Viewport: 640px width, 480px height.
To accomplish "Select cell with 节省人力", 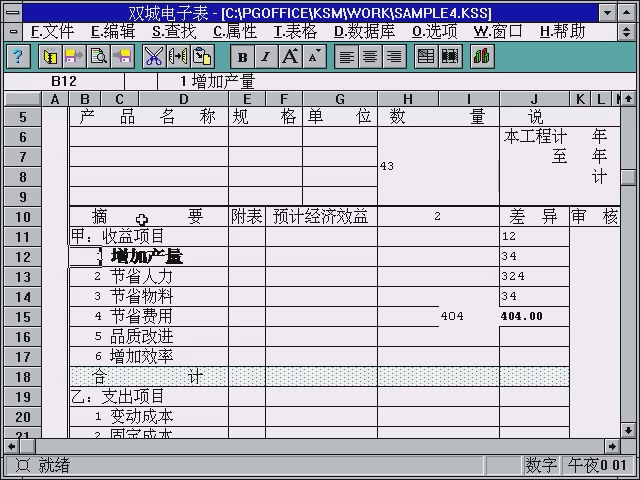I will pyautogui.click(x=141, y=277).
